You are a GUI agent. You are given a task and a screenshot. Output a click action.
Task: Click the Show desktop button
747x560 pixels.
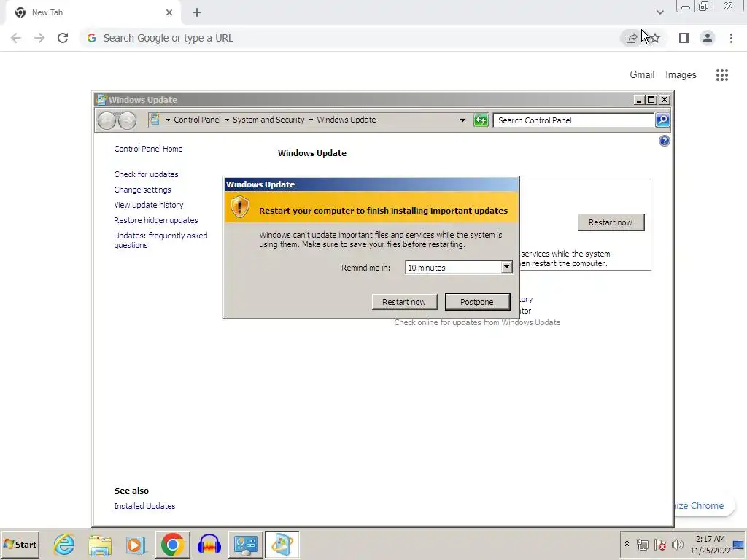(740, 545)
